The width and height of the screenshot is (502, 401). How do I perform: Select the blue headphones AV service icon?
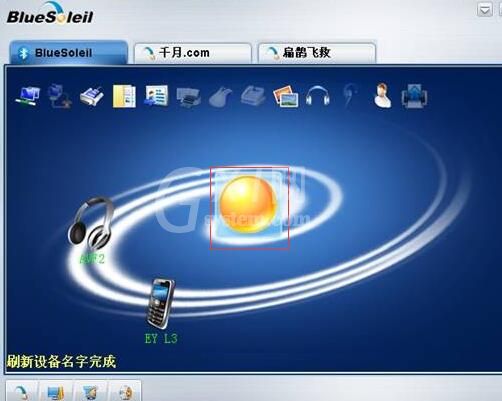coord(317,96)
